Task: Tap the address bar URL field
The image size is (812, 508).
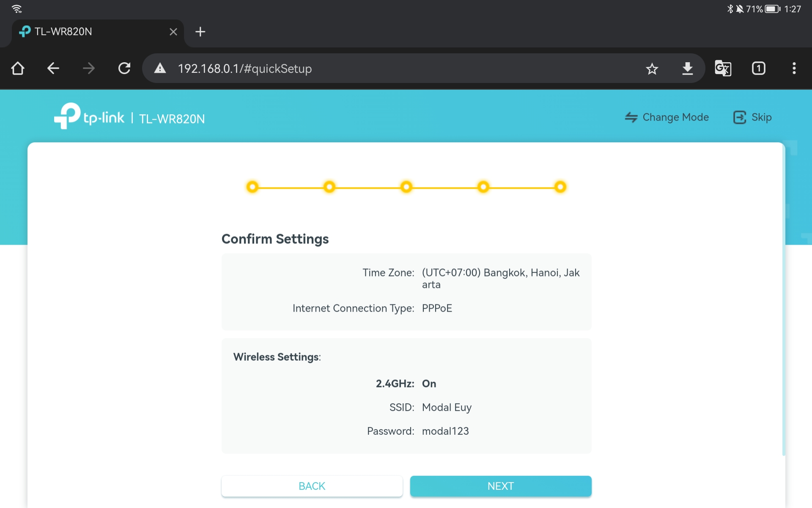Action: pyautogui.click(x=381, y=69)
